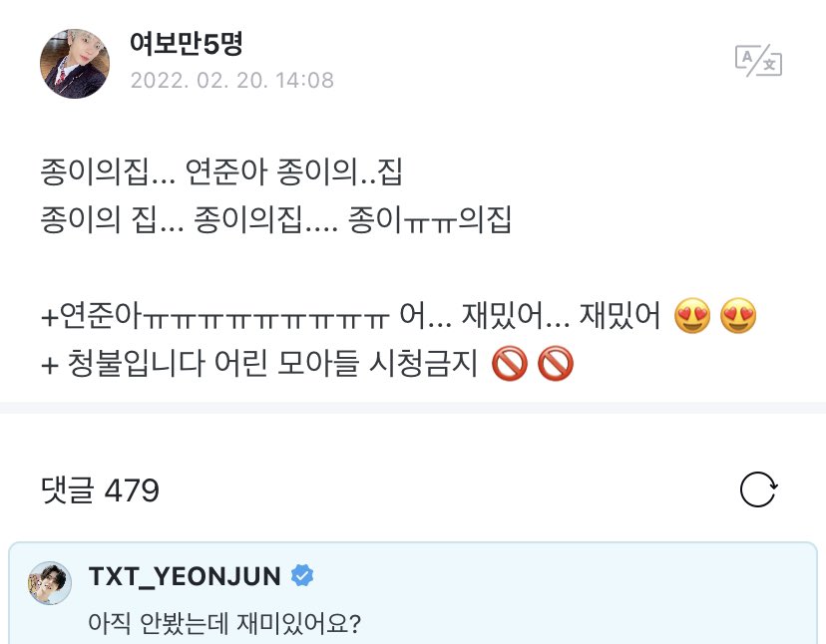Open the 여보만5명 username link

pos(186,43)
